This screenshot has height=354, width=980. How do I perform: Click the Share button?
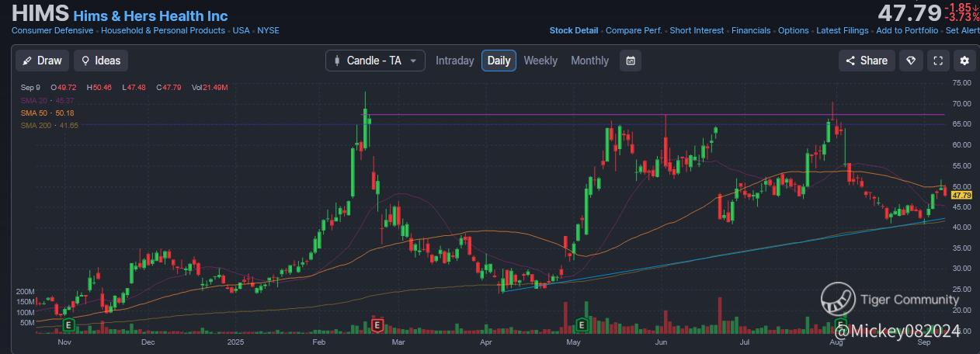click(x=867, y=61)
